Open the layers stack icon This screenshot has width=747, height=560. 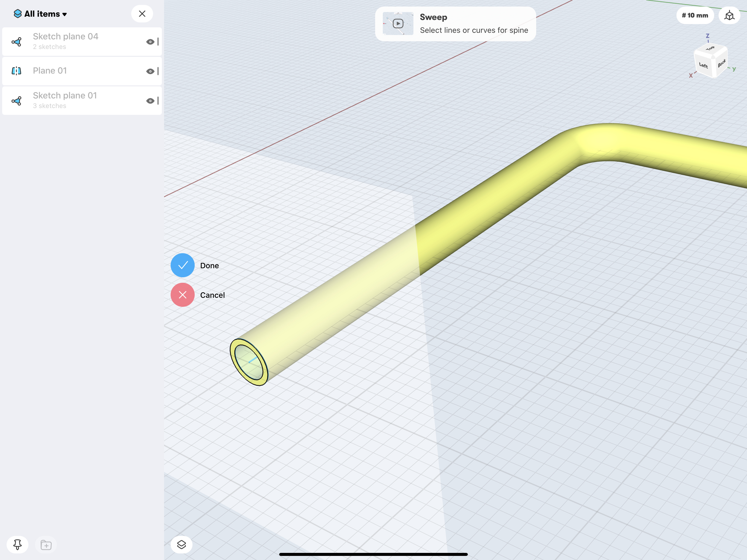pos(181,544)
